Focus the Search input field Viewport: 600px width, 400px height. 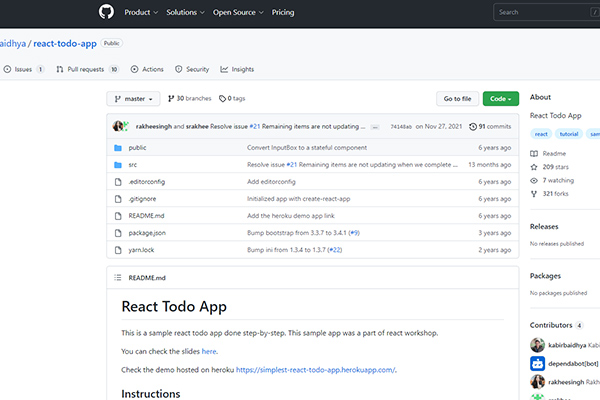(546, 12)
